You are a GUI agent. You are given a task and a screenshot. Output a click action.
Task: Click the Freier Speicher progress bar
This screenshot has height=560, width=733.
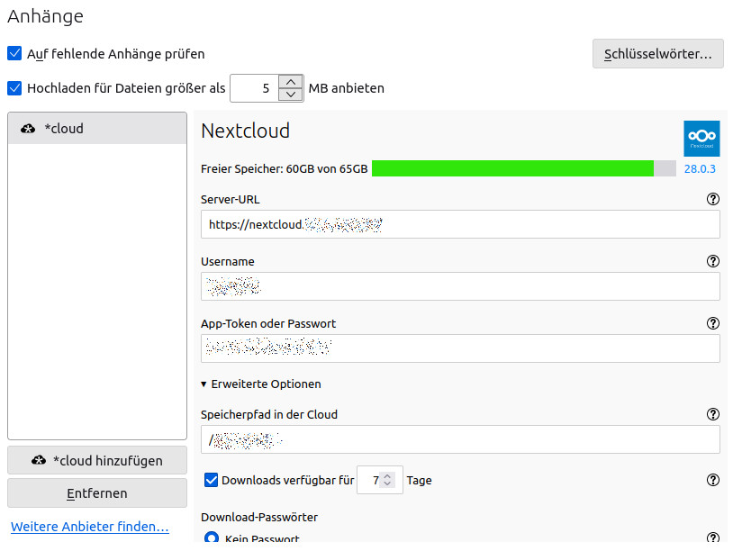click(x=522, y=167)
